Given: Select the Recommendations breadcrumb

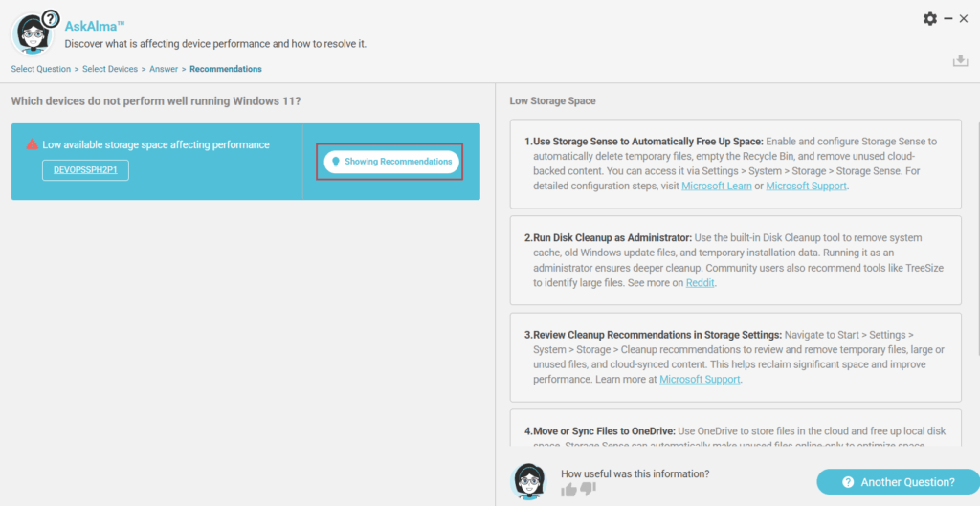Looking at the screenshot, I should [226, 69].
